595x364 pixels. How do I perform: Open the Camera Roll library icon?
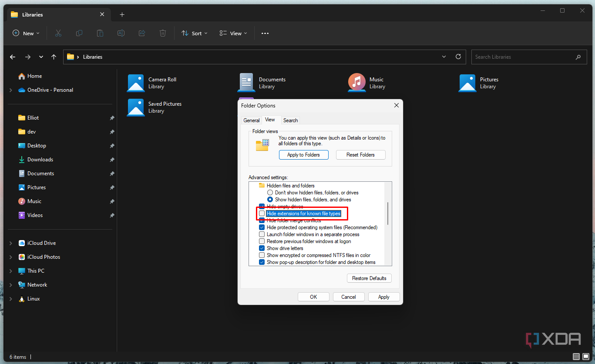point(136,83)
